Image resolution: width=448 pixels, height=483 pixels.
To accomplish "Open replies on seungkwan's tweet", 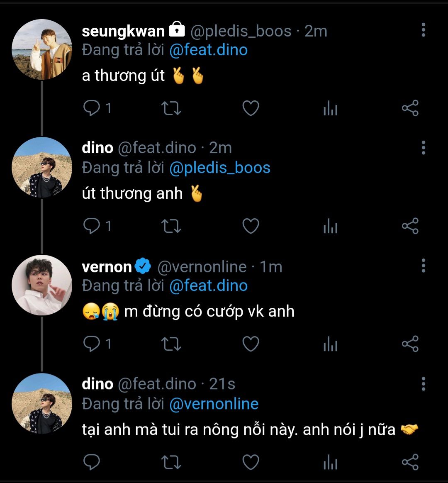I will coord(91,108).
